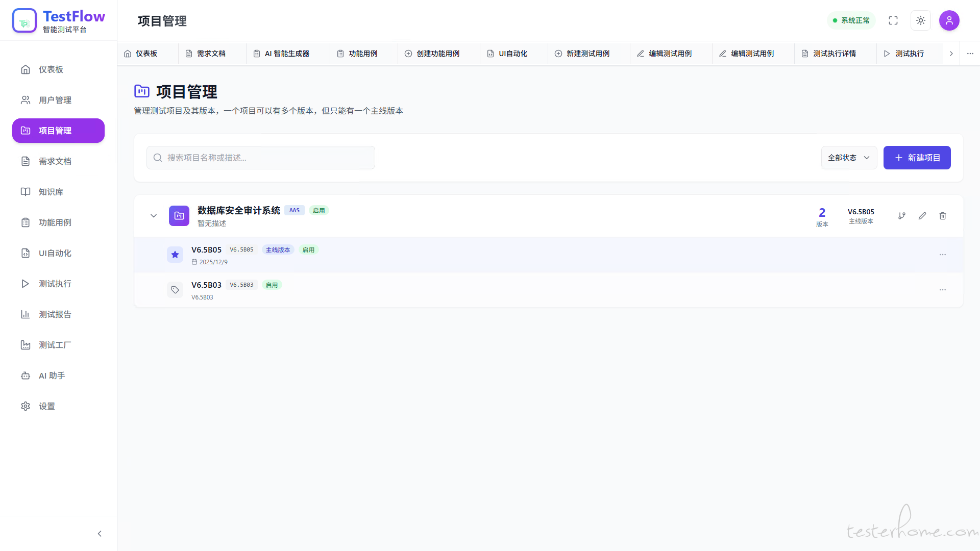980x551 pixels.
Task: Click the purple project folder icon
Action: (179, 216)
